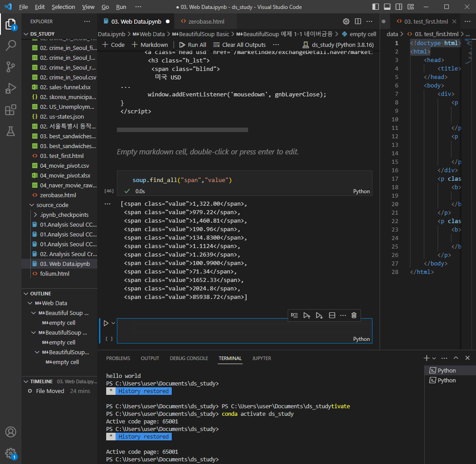Execute above cells from cell toolbar
The image size is (476, 464).
coord(306,315)
